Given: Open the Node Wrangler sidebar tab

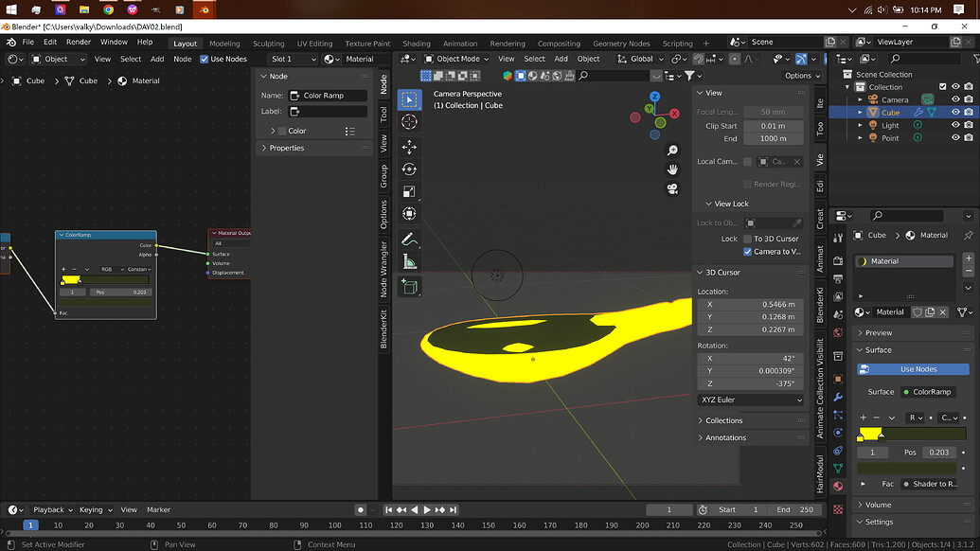Looking at the screenshot, I should click(x=383, y=269).
